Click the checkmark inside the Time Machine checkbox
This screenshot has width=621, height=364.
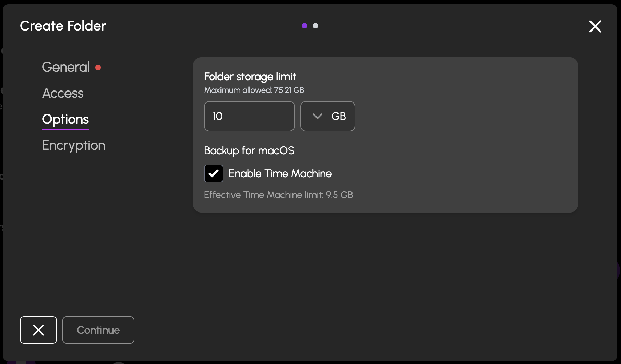213,173
